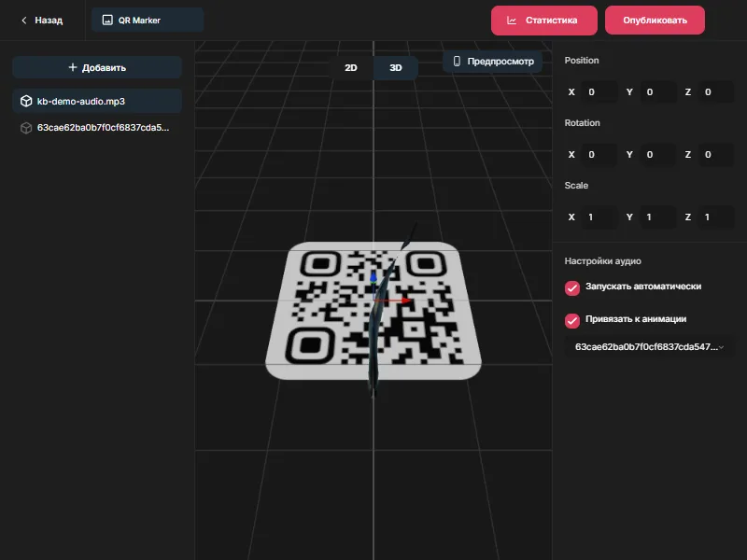Switch viewport to 3D mode
The image size is (747, 560).
tap(396, 67)
